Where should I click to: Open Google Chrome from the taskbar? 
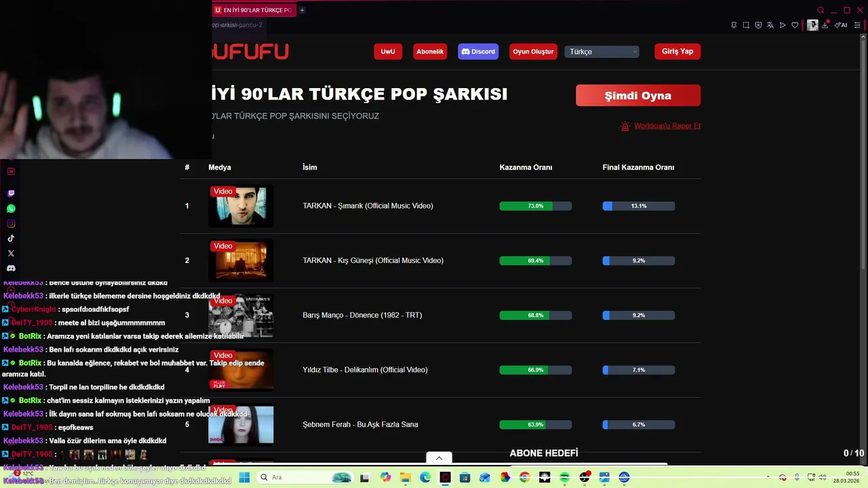[525, 477]
